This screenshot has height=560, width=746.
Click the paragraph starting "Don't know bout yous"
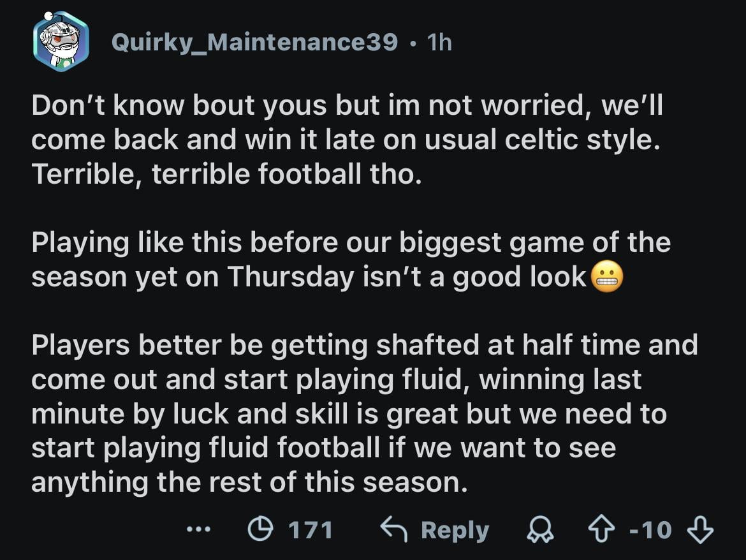pyautogui.click(x=347, y=140)
